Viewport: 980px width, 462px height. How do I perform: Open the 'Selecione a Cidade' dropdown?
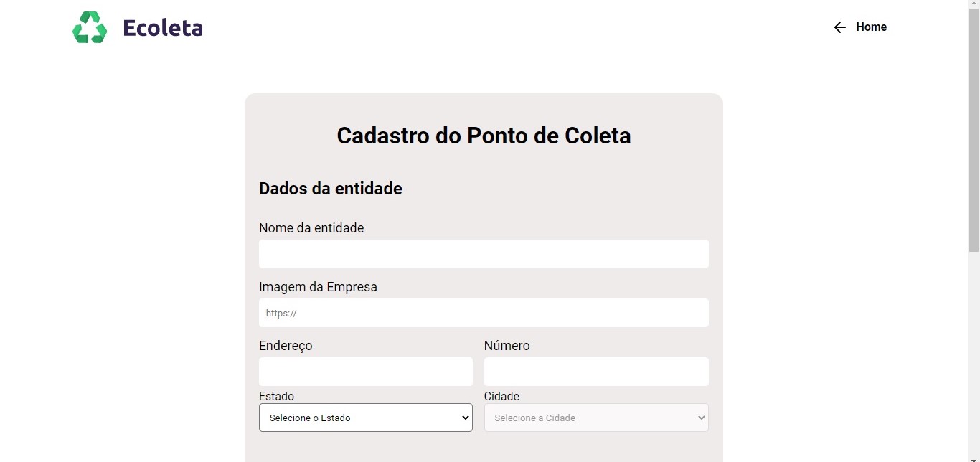pos(596,418)
